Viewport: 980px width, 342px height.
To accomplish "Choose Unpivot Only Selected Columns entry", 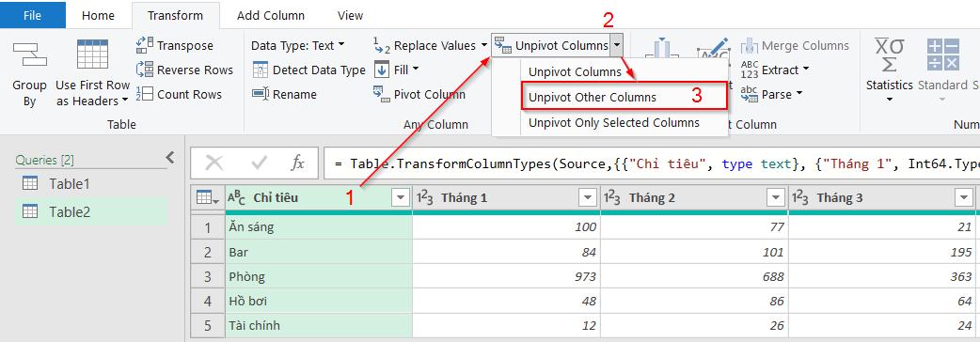I will pyautogui.click(x=614, y=123).
